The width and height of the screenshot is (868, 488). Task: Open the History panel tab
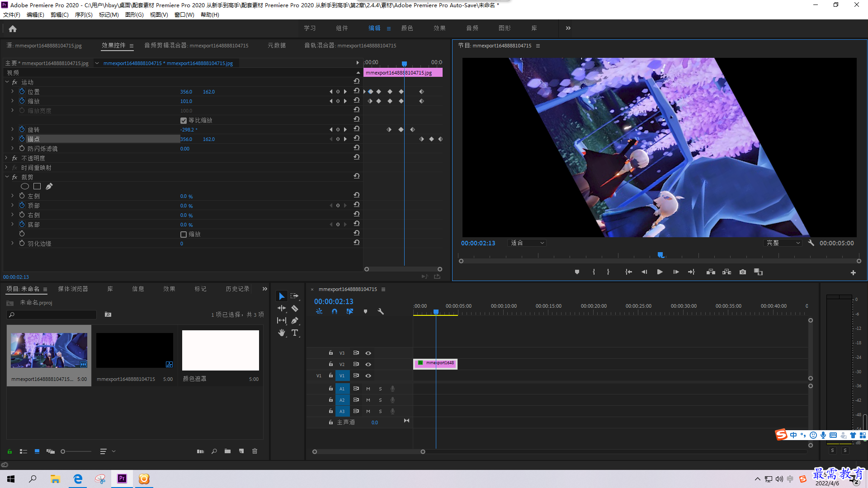237,289
